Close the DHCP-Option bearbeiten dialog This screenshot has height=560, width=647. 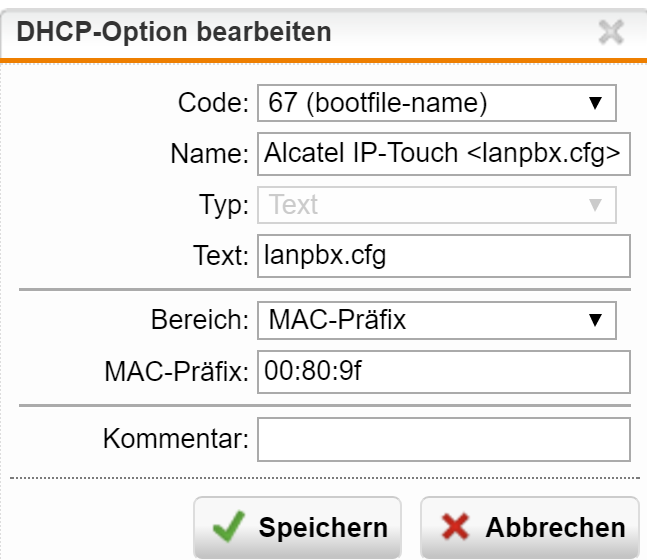(x=611, y=32)
